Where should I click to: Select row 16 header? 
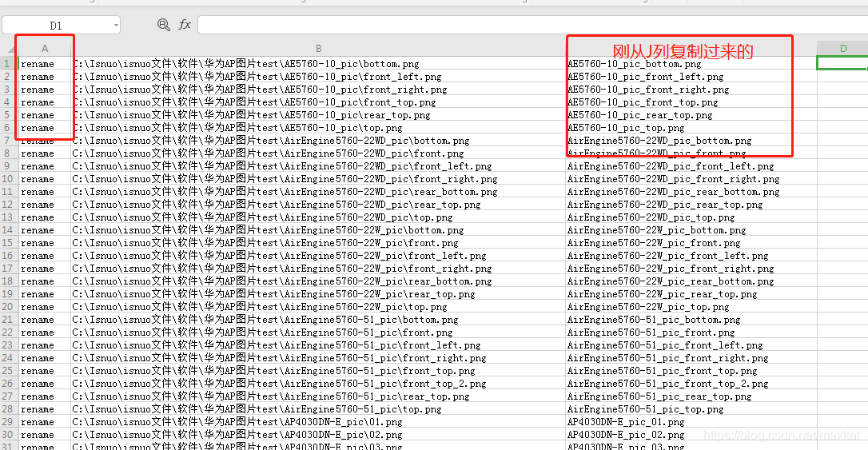9,255
